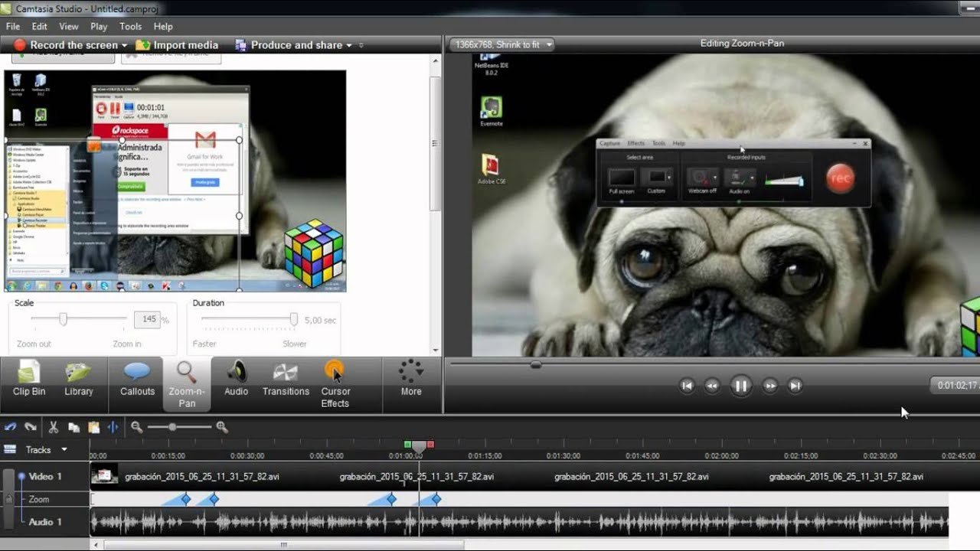This screenshot has width=980, height=551.
Task: Open the Play menu
Action: pyautogui.click(x=99, y=26)
